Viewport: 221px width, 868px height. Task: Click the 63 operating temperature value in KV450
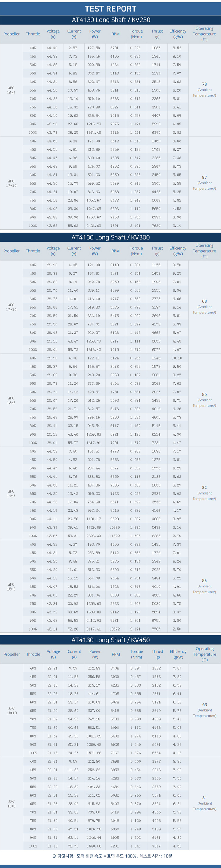click(204, 704)
